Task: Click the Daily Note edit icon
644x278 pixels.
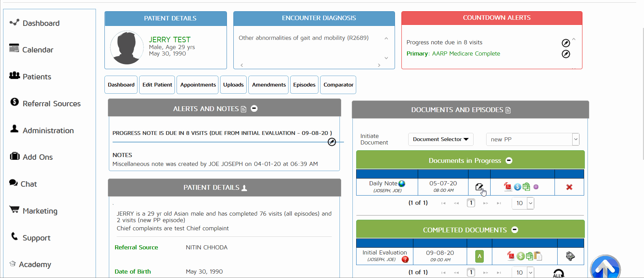Action: [479, 187]
